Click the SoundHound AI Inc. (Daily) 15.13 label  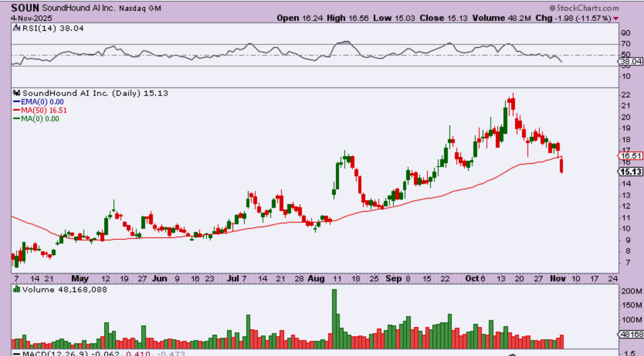[x=95, y=93]
